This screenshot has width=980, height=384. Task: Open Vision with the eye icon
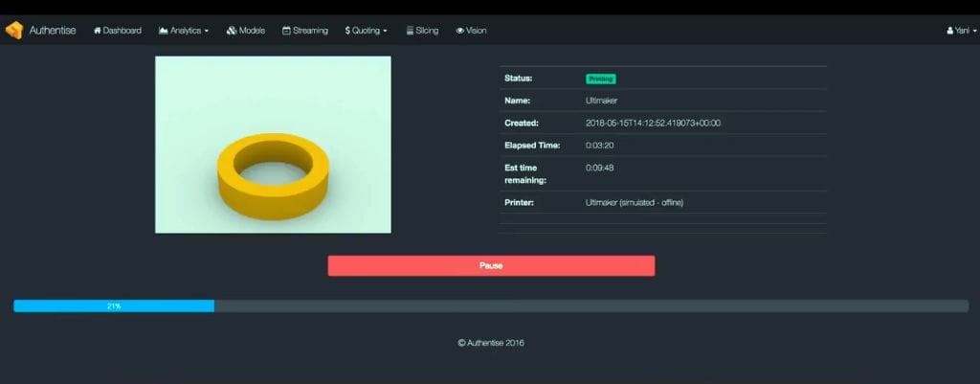coord(460,31)
